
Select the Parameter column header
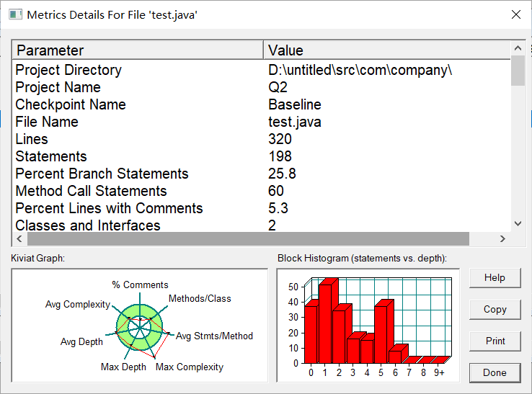point(138,50)
